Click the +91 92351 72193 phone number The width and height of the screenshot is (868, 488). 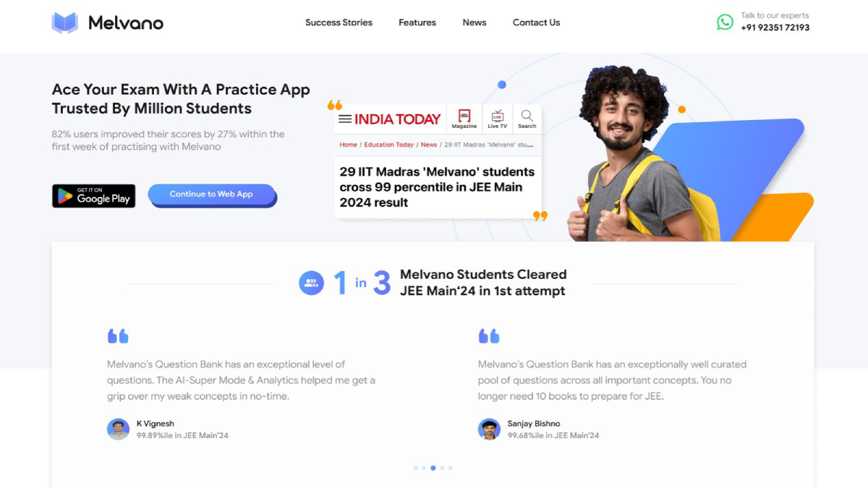click(775, 27)
